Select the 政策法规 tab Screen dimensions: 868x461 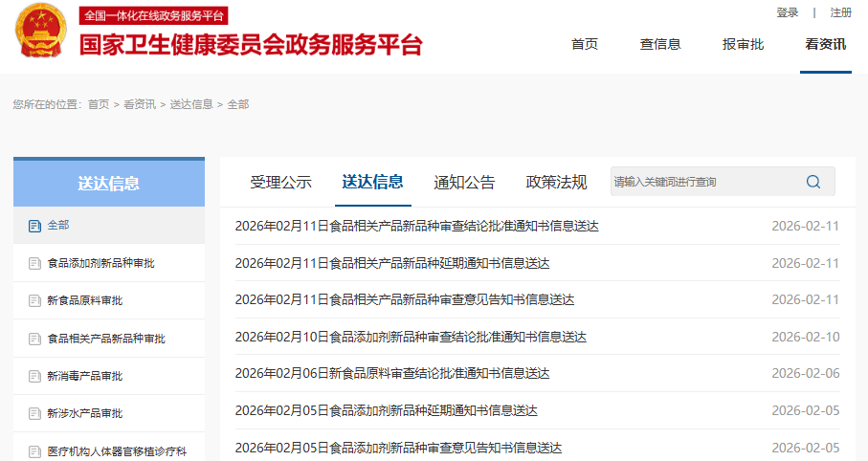click(556, 182)
